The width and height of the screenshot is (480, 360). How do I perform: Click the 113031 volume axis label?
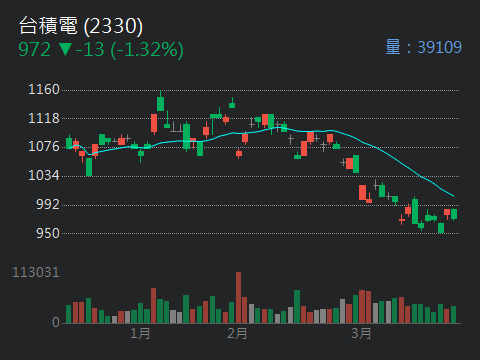(x=36, y=273)
